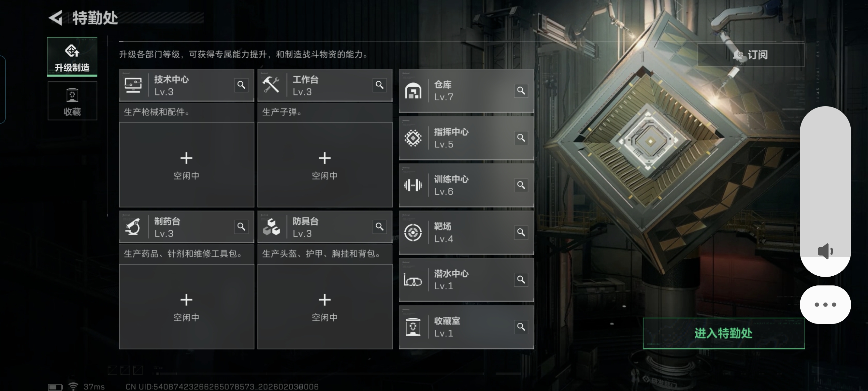
Task: Click the target icon for 靶场
Action: pos(413,232)
